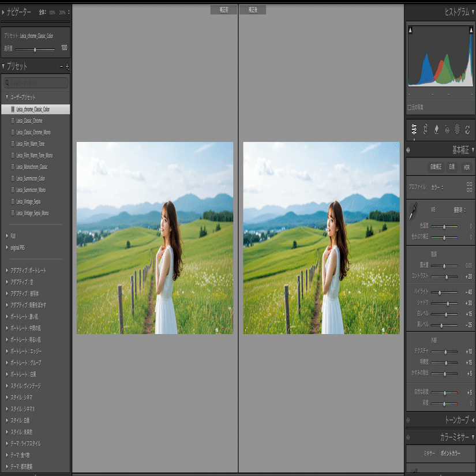
Task: Expand the ナビゲーター panel
Action: tap(3, 13)
